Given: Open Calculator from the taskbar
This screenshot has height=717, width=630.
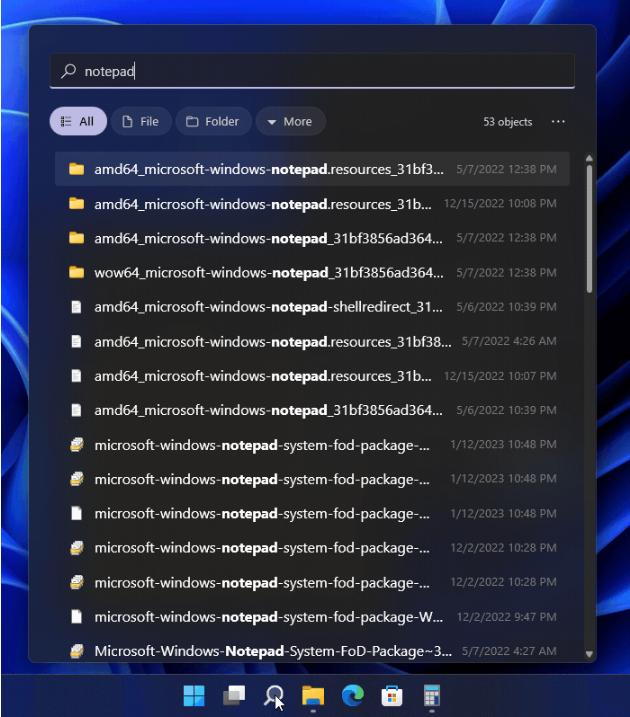Looking at the screenshot, I should click(432, 696).
